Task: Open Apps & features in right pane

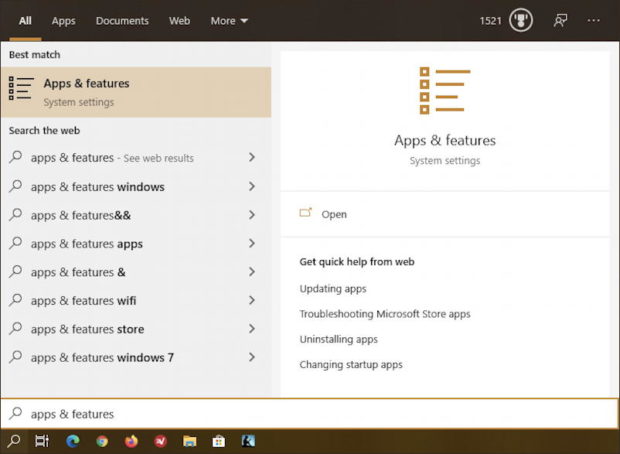Action: click(334, 214)
